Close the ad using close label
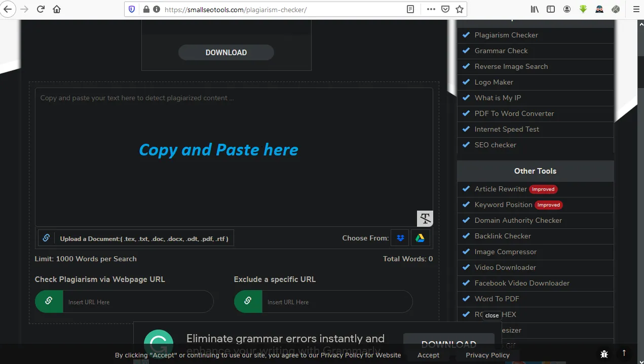 (491, 315)
